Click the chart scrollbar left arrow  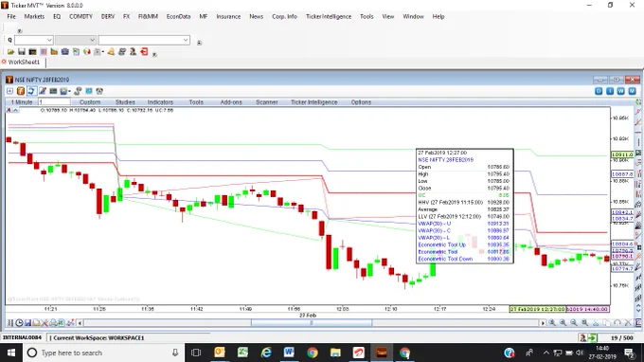80,323
